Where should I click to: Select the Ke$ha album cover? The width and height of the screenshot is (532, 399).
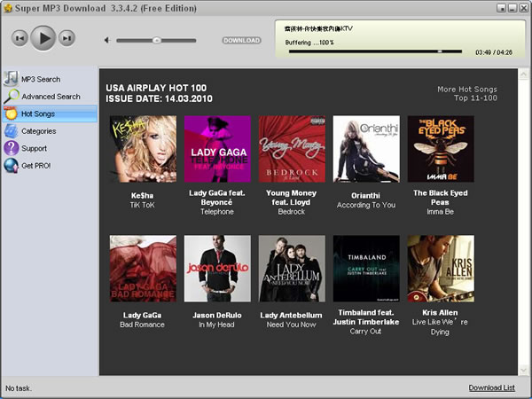[x=143, y=149]
